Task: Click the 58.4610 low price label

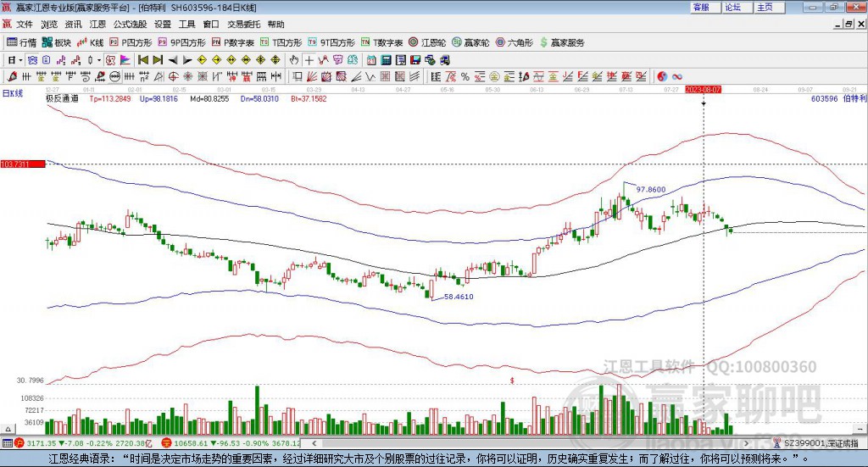Action: [x=459, y=297]
